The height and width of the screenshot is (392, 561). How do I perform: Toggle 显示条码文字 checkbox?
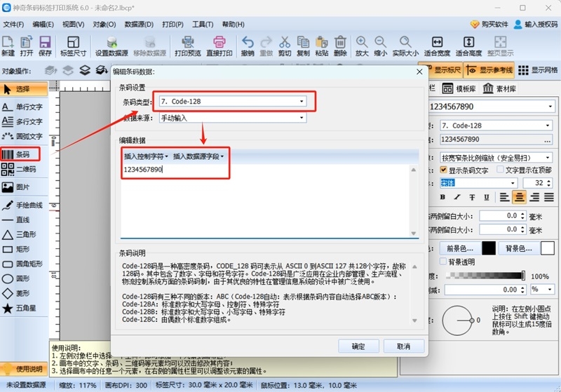tap(444, 170)
